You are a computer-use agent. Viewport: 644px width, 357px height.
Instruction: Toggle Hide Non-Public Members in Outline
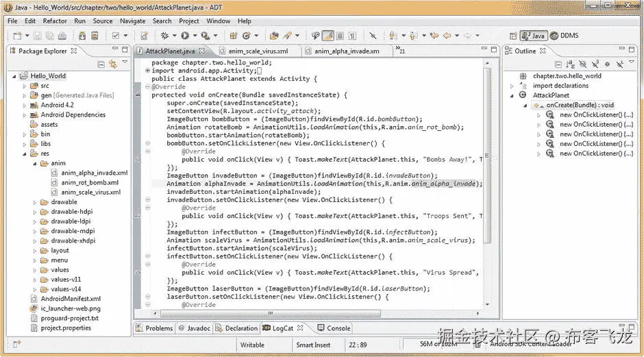[608, 64]
